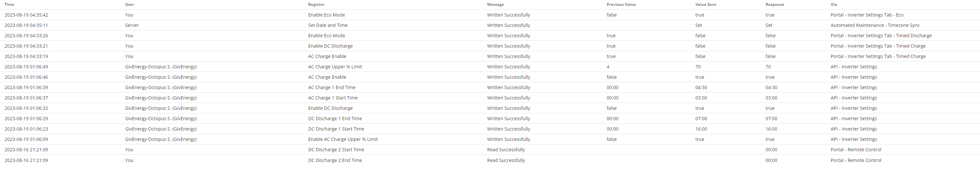Screen dimensions: 980x172
Task: Click the Previous Value column header
Action: coord(621,5)
